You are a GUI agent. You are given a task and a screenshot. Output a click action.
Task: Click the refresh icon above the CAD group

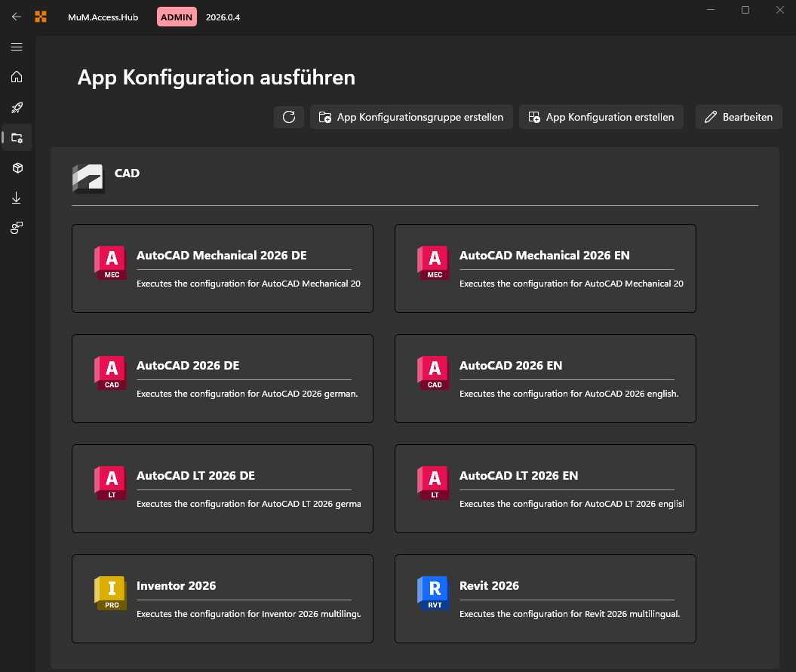tap(289, 117)
